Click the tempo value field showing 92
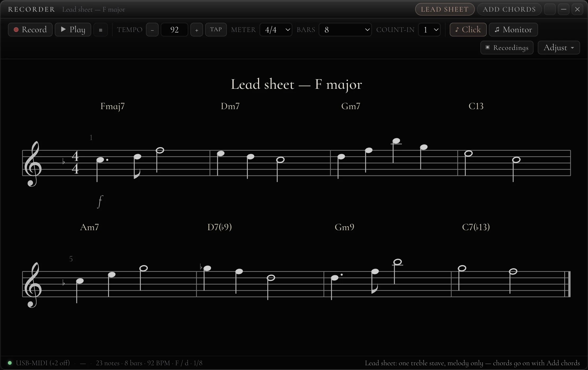Viewport: 588px width, 370px height. pyautogui.click(x=174, y=30)
